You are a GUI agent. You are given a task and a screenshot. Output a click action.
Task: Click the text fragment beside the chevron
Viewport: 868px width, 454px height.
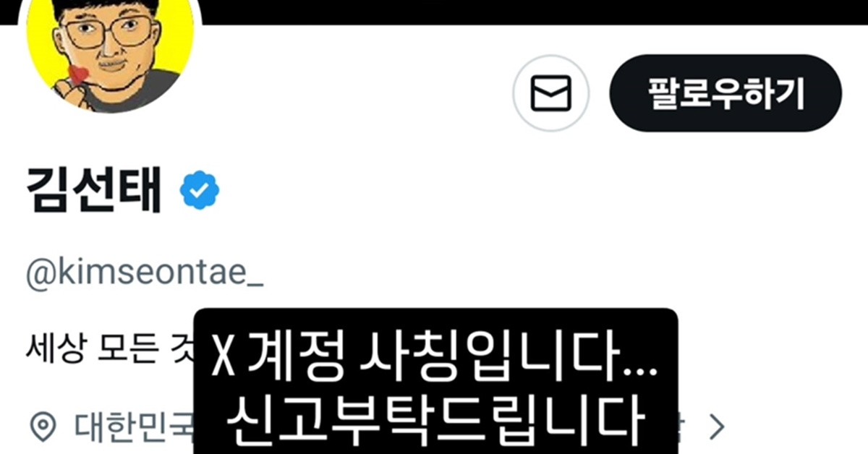(683, 428)
